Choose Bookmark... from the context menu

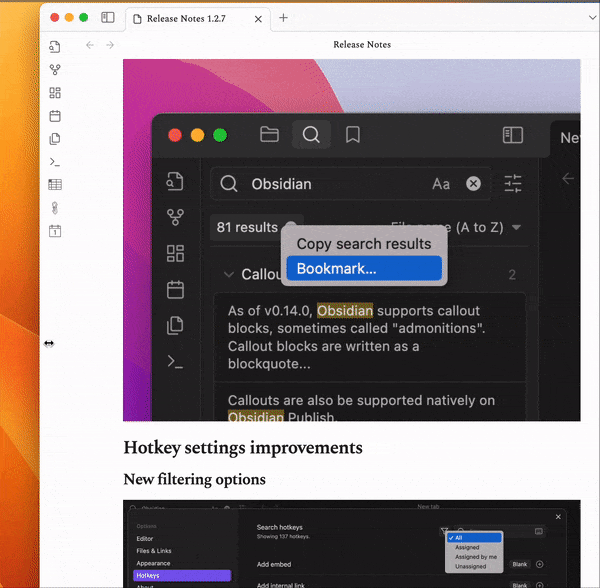coord(364,269)
